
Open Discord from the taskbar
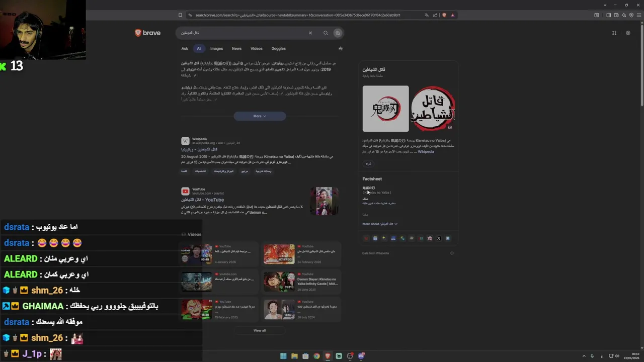coord(361,356)
